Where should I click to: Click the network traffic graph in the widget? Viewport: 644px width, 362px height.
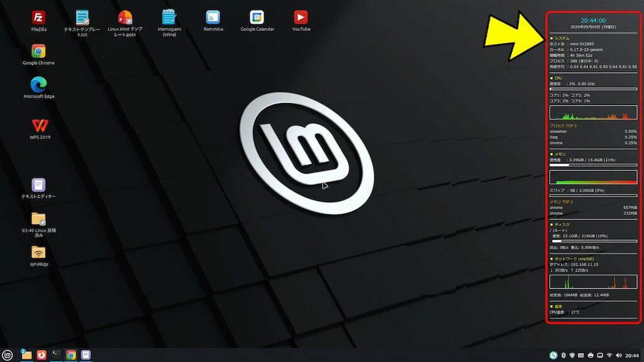pos(594,282)
